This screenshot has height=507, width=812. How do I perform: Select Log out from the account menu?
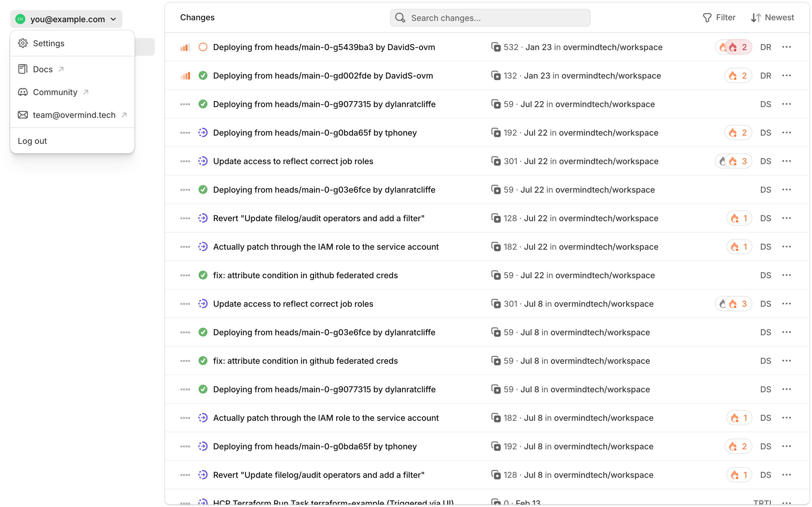coord(32,141)
